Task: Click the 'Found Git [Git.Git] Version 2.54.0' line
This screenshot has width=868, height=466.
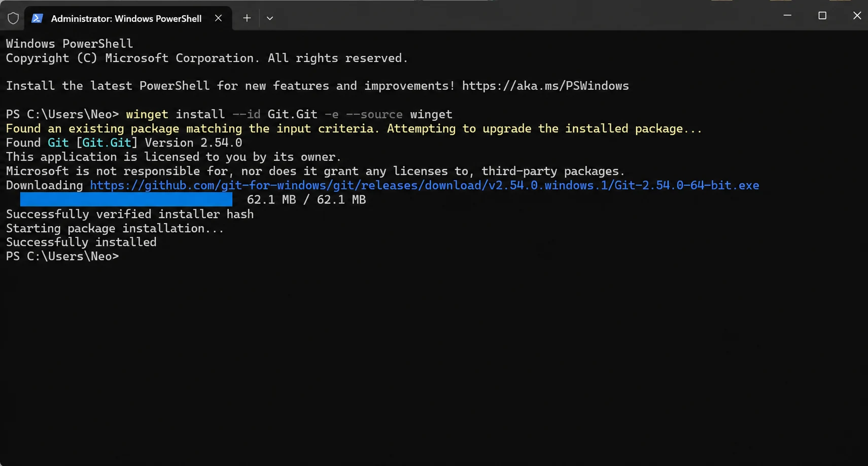Action: [x=124, y=143]
